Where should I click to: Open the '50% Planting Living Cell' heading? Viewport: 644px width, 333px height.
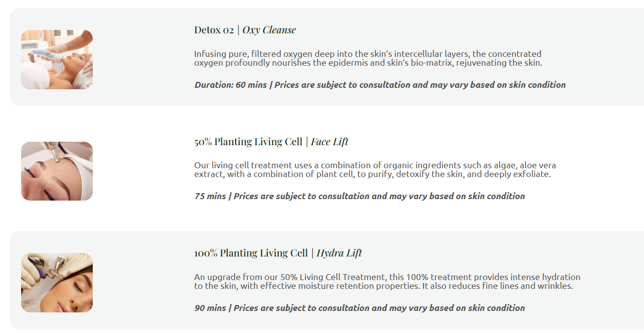click(248, 142)
